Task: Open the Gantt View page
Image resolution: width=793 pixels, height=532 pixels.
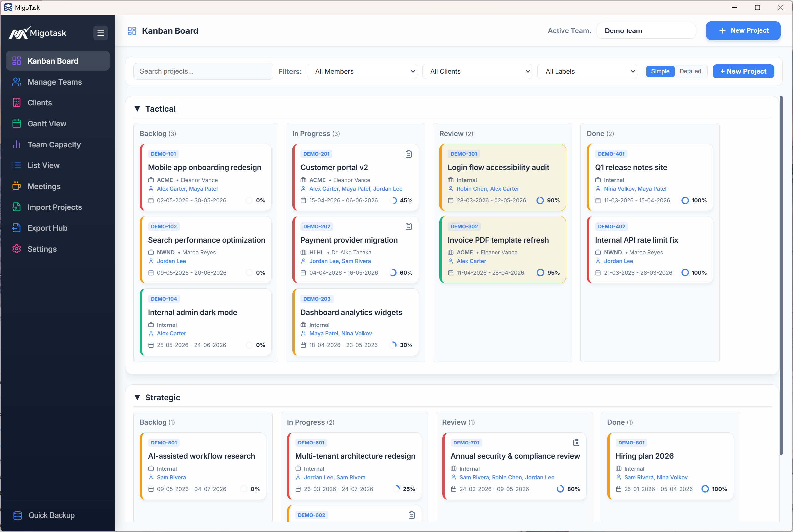Action: point(58,124)
